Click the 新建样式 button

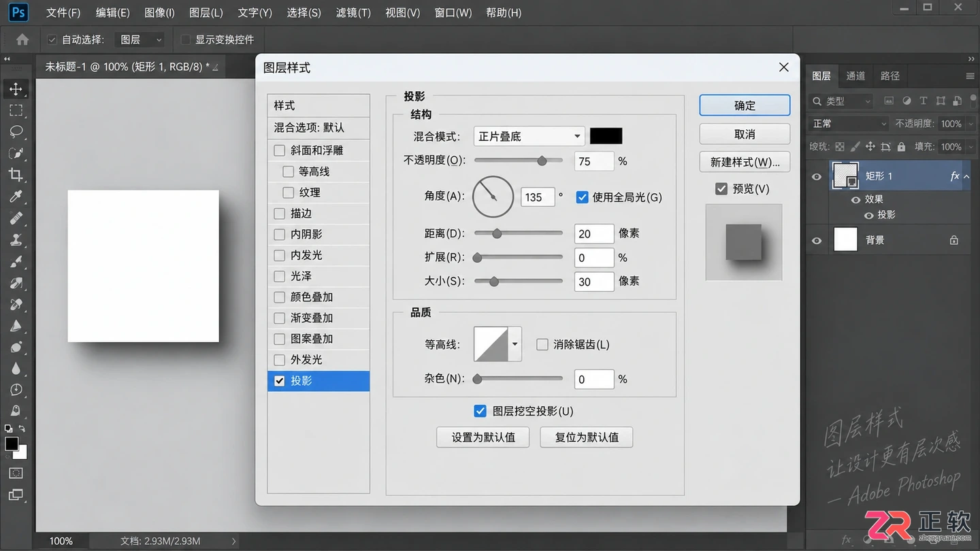(x=745, y=162)
